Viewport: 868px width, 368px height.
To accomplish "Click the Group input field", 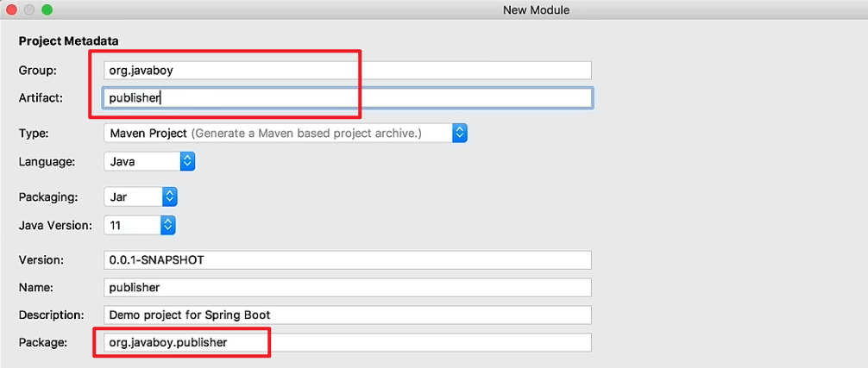I will point(347,71).
